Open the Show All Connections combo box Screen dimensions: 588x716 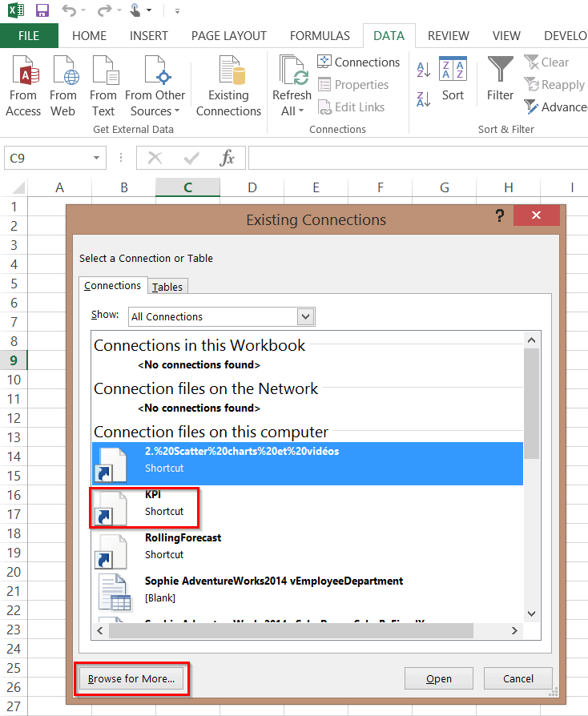305,316
